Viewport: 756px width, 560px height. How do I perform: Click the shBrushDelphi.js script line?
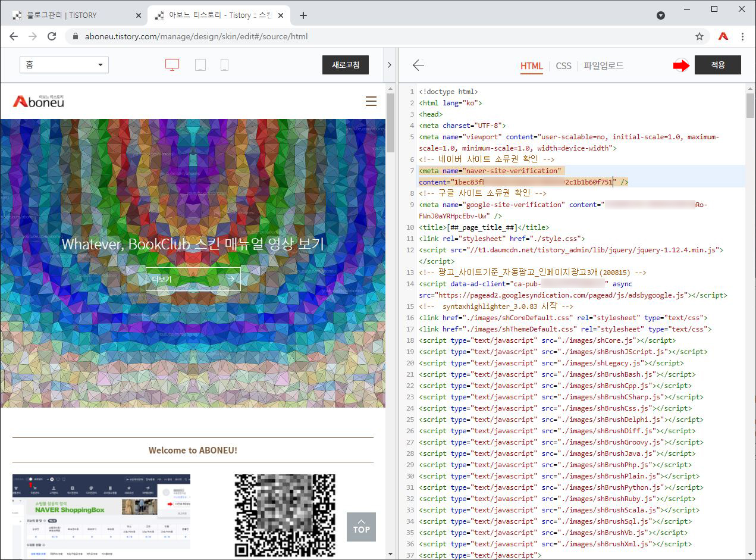(561, 420)
